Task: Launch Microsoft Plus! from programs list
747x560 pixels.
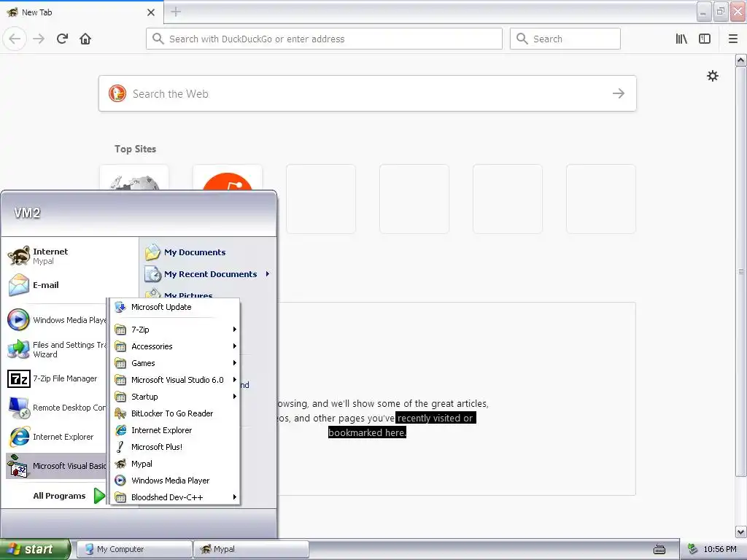Action: (x=175, y=447)
